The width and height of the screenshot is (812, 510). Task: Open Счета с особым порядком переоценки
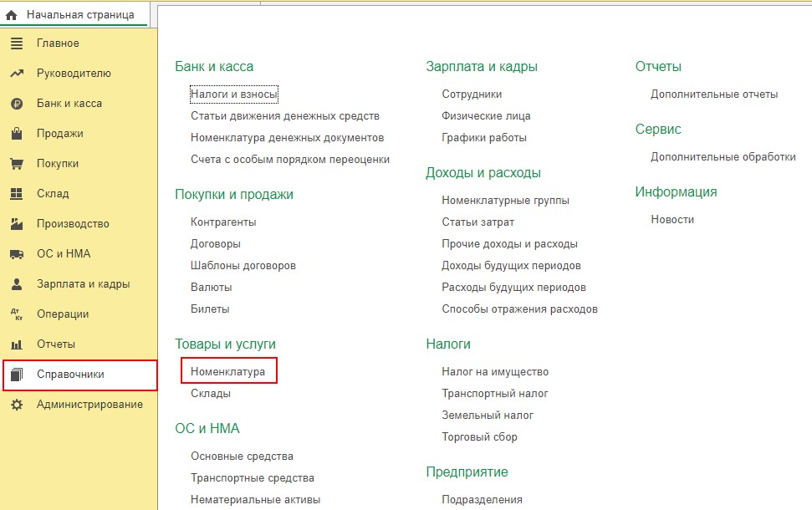pos(290,160)
